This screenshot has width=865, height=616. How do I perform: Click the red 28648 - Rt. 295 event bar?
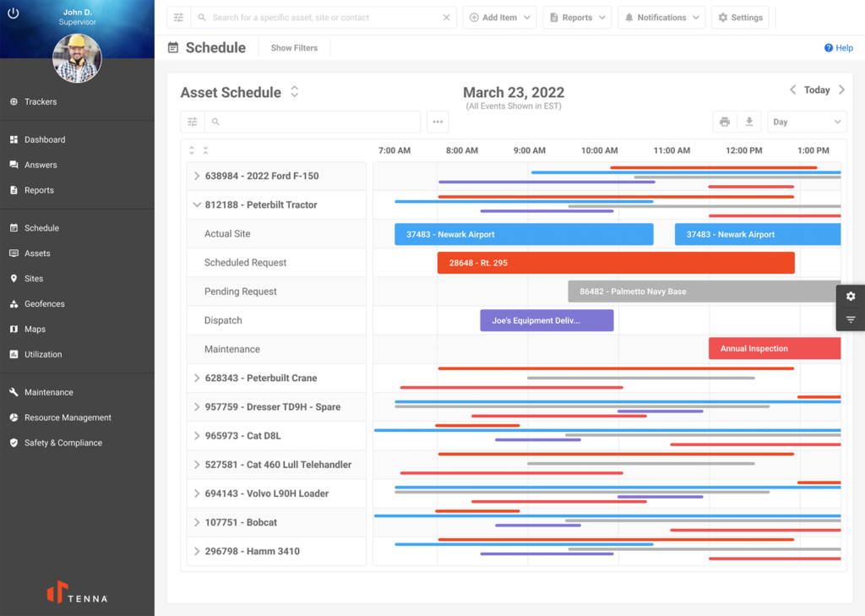(615, 263)
